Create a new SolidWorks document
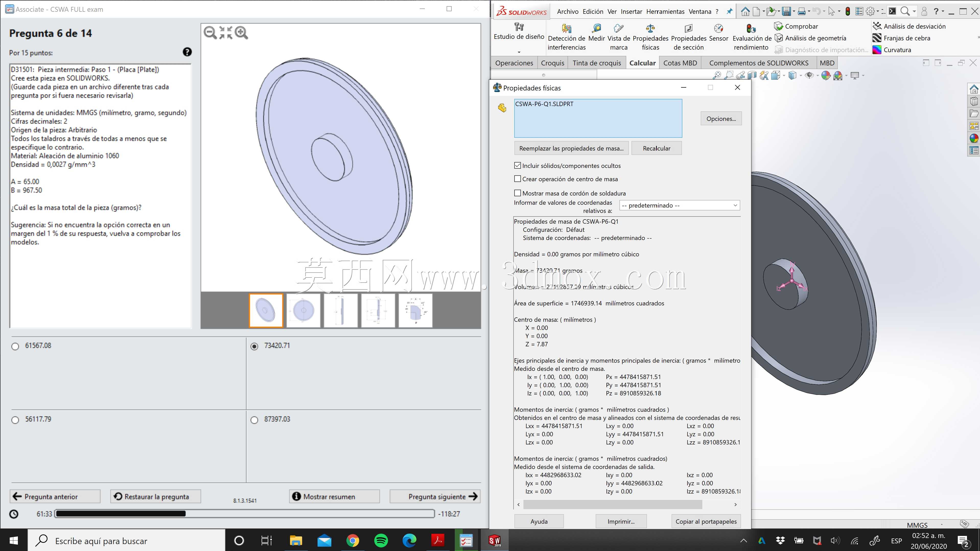 pyautogui.click(x=756, y=12)
